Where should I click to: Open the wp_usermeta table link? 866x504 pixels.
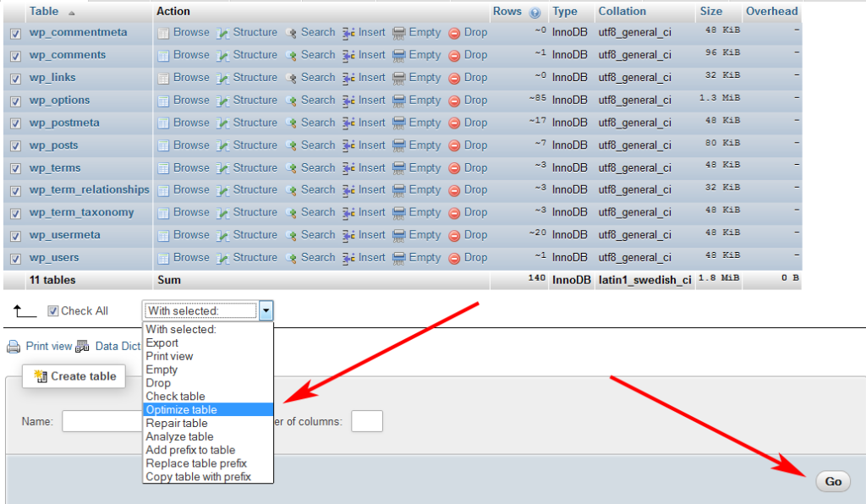pos(64,235)
